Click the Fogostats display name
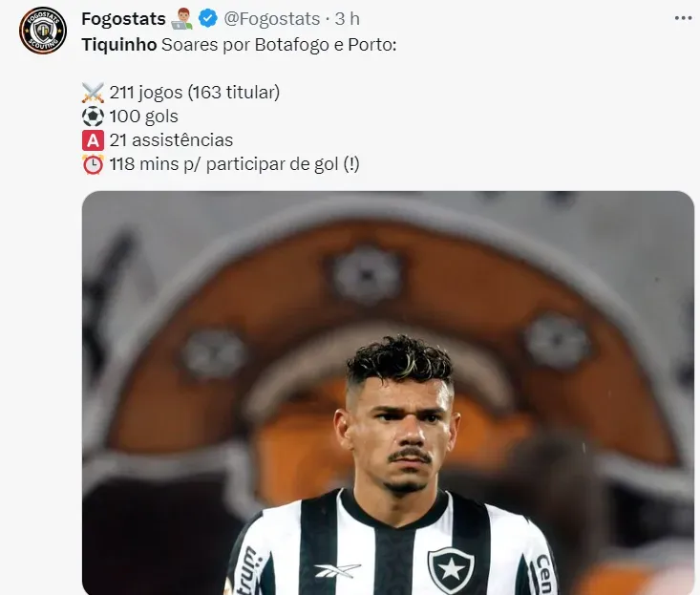Screen dimensions: 700x595 (x=123, y=19)
